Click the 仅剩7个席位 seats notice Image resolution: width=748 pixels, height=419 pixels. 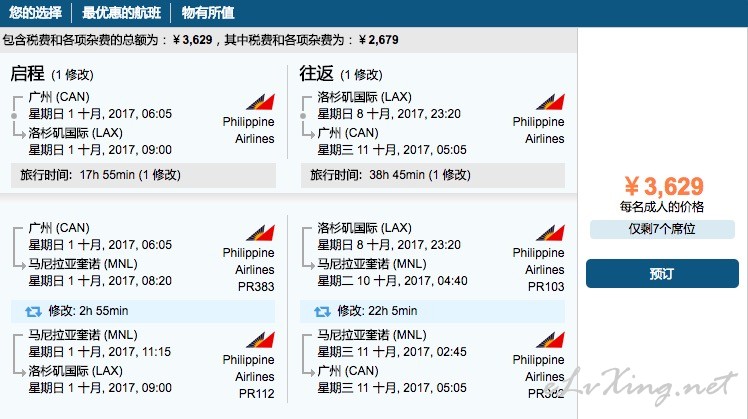click(662, 229)
